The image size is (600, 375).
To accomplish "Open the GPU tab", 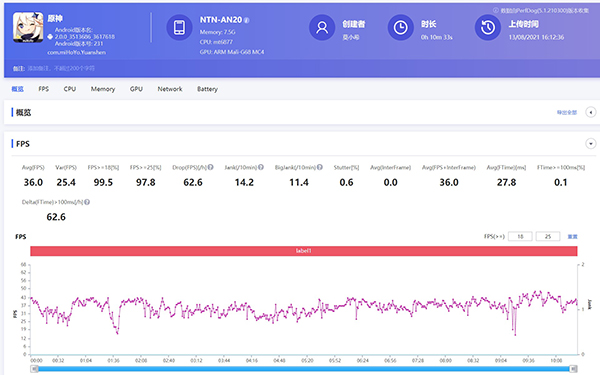I will tap(136, 89).
